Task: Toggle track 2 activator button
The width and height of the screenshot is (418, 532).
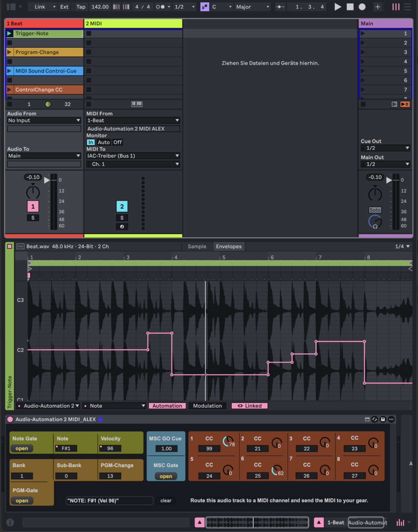Action: pos(122,206)
